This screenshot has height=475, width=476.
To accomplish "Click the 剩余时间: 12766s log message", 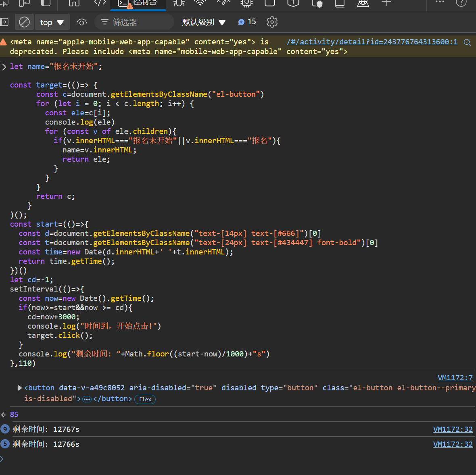I will (46, 444).
